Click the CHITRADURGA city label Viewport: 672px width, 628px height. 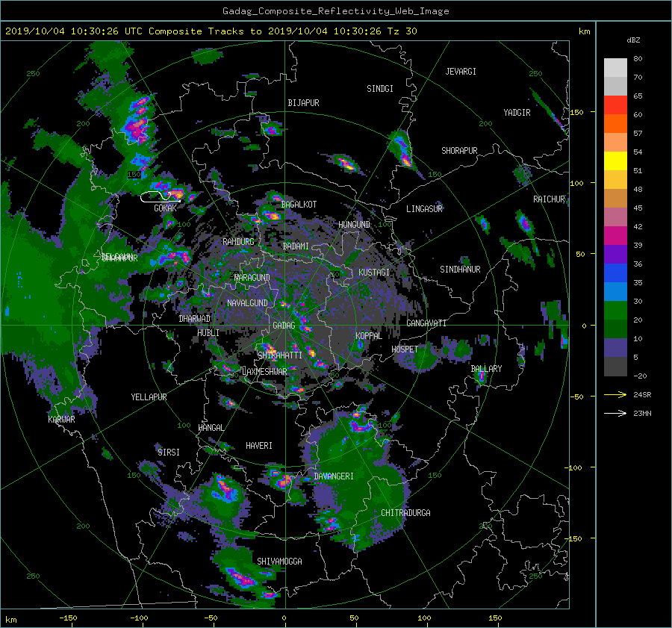(405, 513)
